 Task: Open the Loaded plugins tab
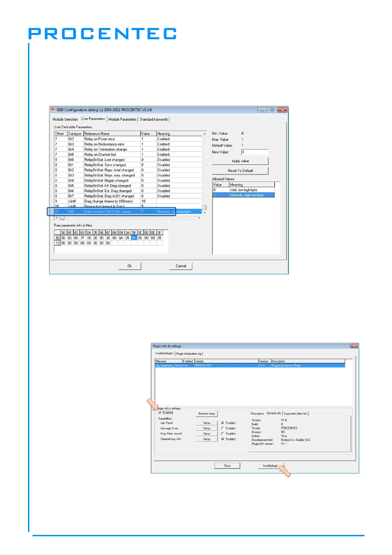pyautogui.click(x=164, y=353)
